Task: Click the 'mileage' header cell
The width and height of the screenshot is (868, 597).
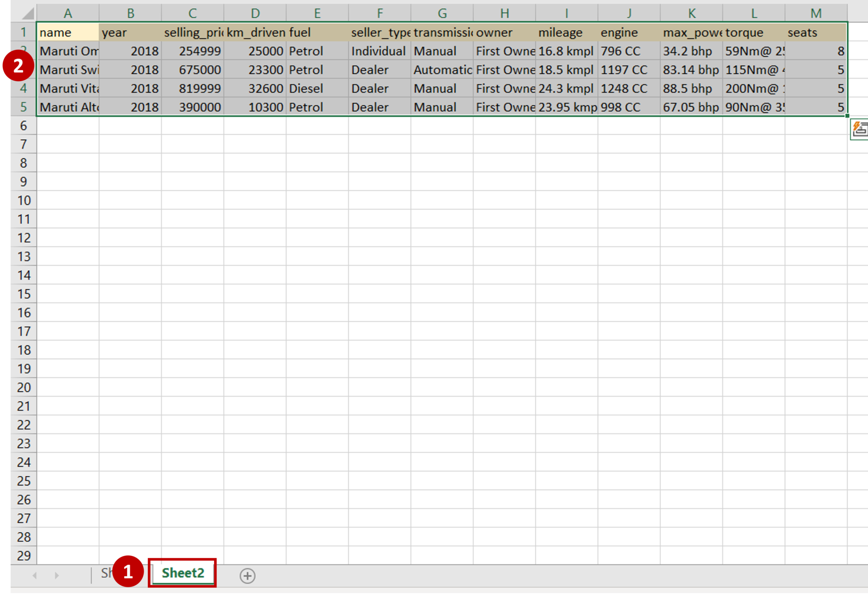Action: [x=566, y=32]
